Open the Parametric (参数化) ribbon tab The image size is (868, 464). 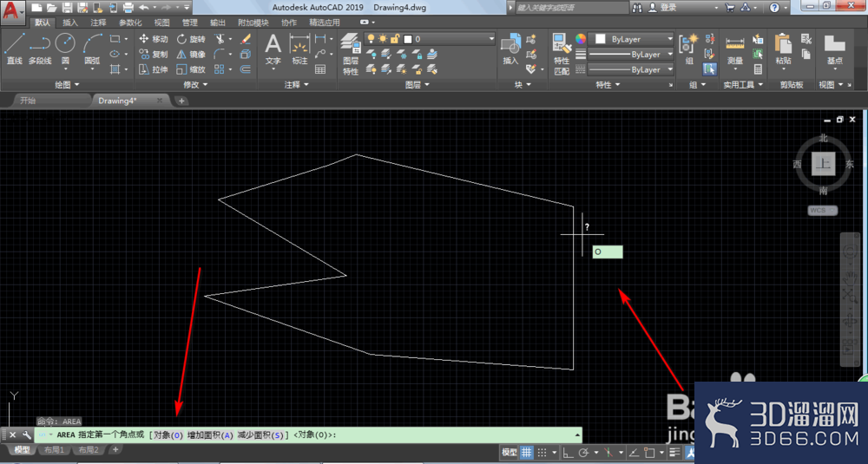coord(130,23)
